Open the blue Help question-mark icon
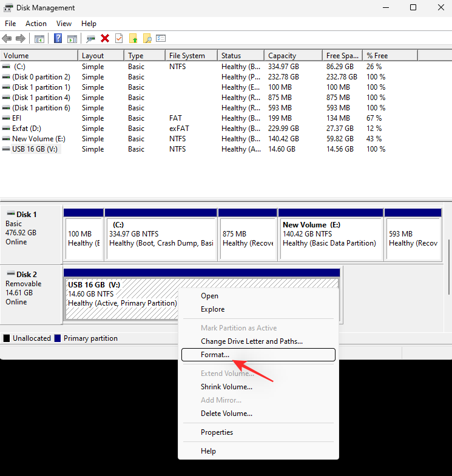 [x=58, y=38]
